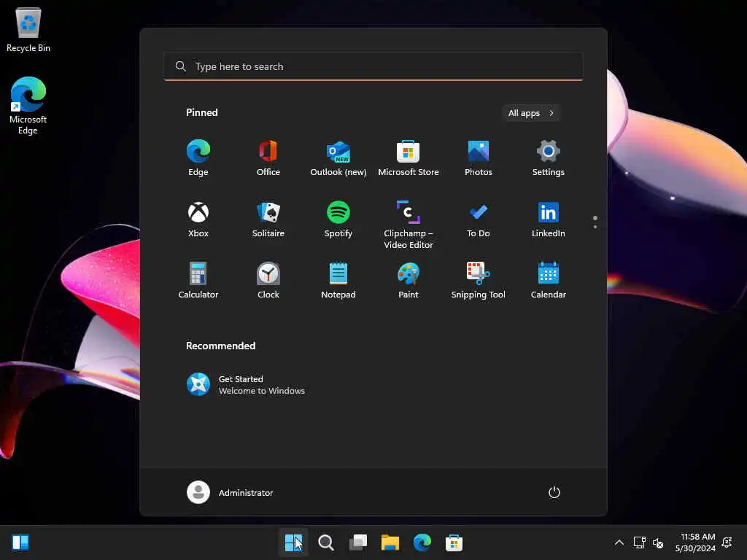
Task: Open Search from the taskbar
Action: coord(326,542)
